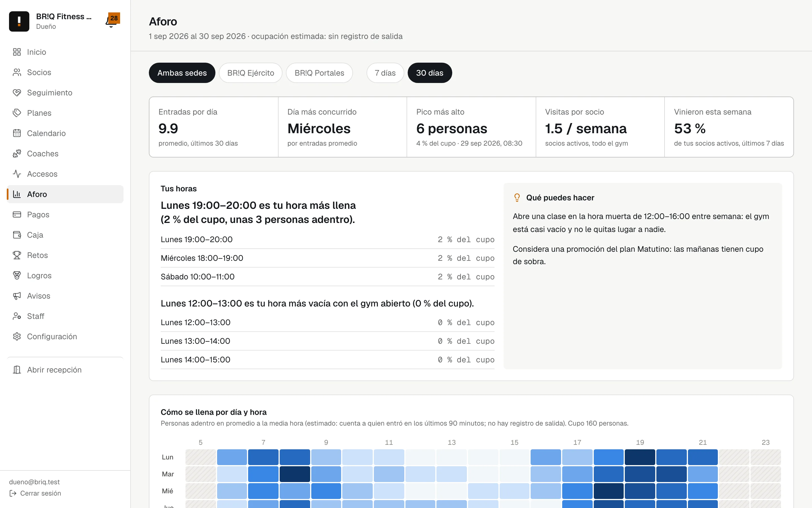812x508 pixels.
Task: Open the Aforo menu item
Action: tap(65, 194)
